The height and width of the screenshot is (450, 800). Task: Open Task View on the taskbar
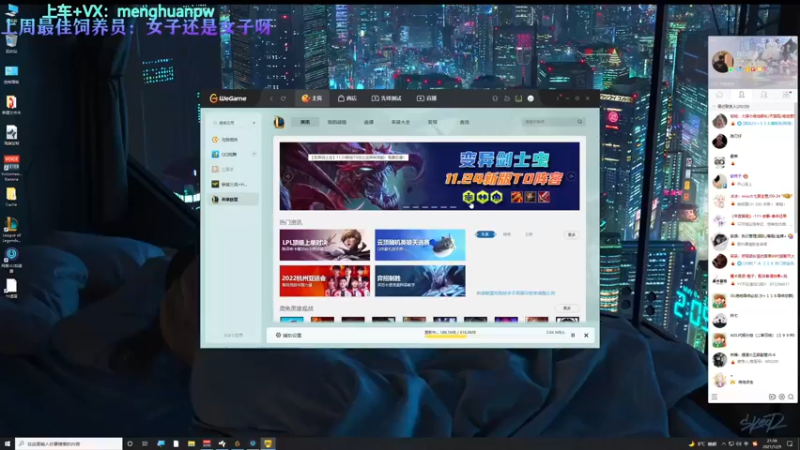[145, 444]
